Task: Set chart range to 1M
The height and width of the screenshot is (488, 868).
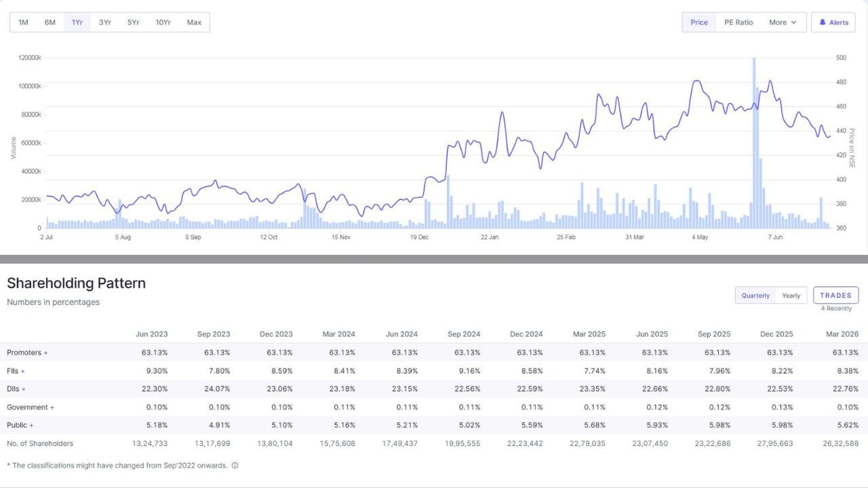Action: click(23, 22)
